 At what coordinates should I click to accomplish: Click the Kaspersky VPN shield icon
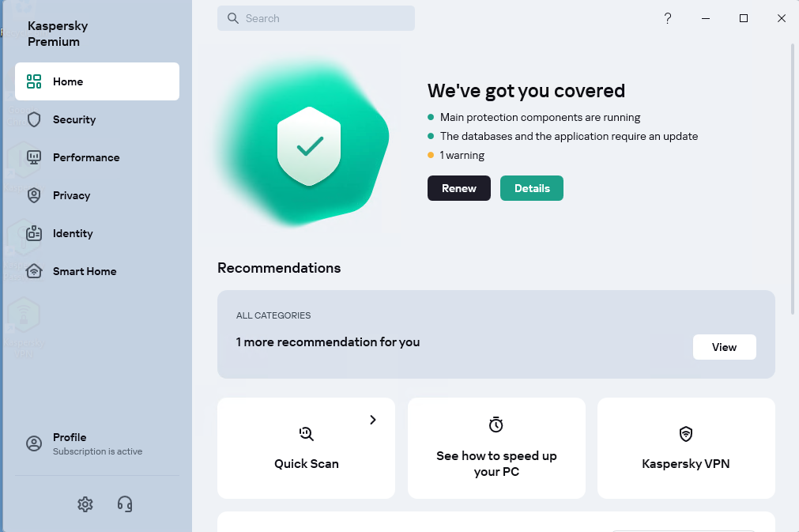click(x=686, y=434)
